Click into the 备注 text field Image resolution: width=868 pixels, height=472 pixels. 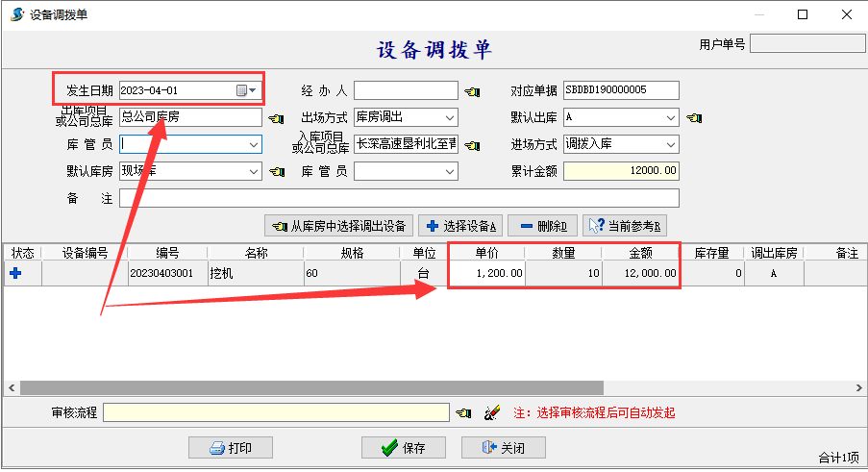coord(398,198)
